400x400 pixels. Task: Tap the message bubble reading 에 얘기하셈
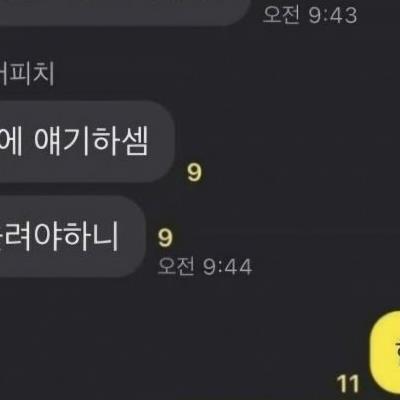click(x=87, y=141)
